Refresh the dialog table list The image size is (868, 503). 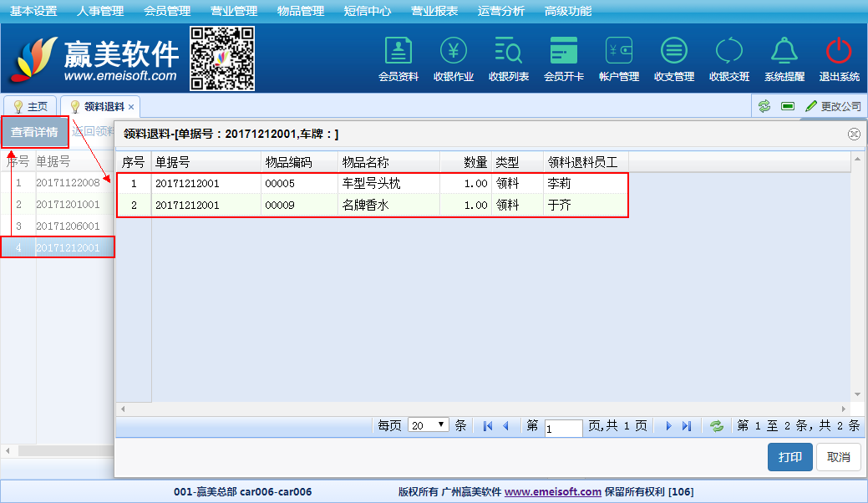point(716,426)
